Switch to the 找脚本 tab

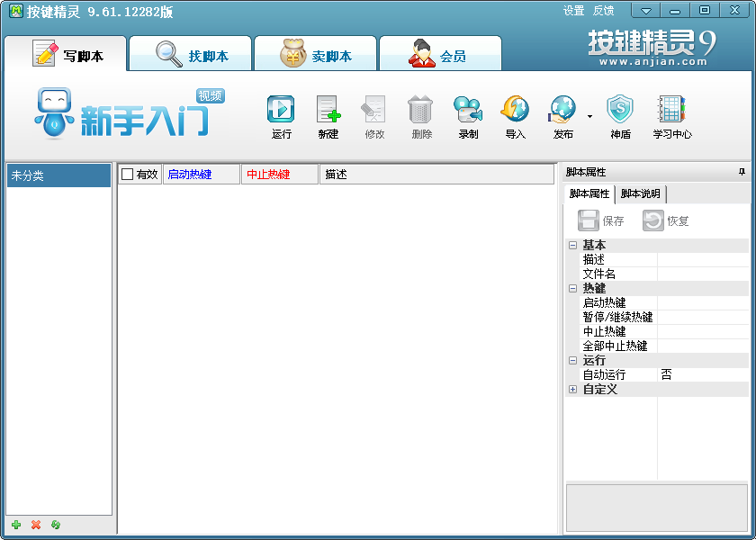coord(191,56)
